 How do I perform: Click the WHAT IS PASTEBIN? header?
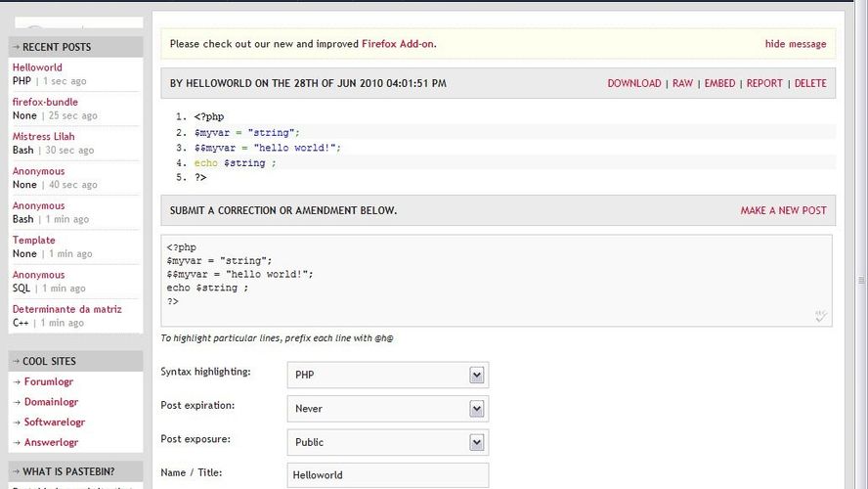[76, 471]
